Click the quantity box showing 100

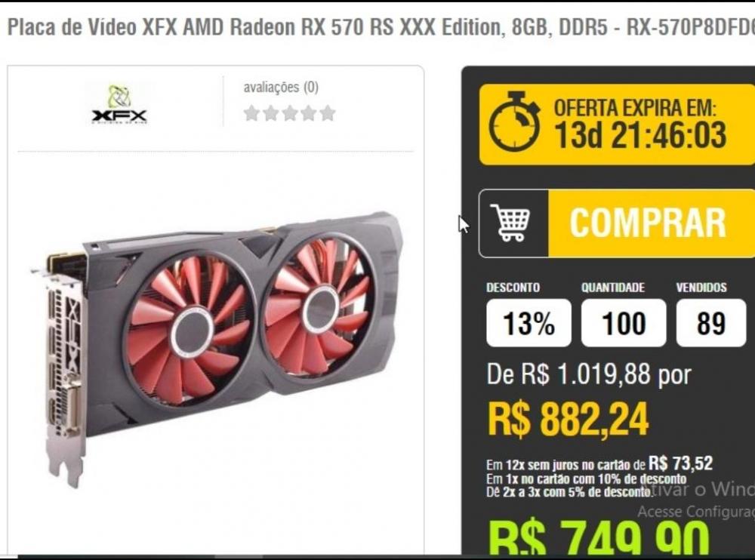coord(624,322)
